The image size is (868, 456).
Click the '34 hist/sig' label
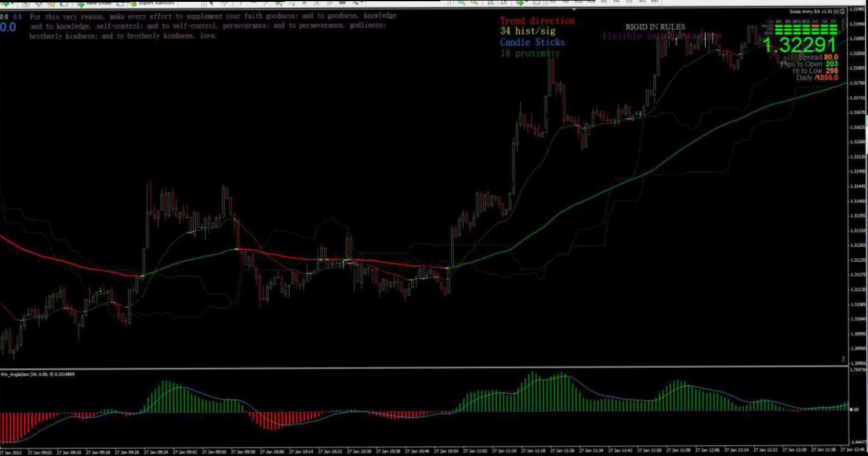528,31
